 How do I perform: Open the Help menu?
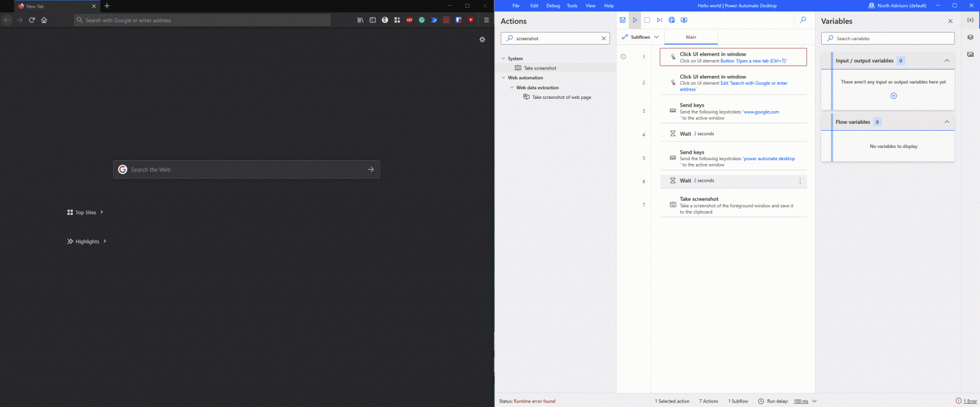coord(609,5)
